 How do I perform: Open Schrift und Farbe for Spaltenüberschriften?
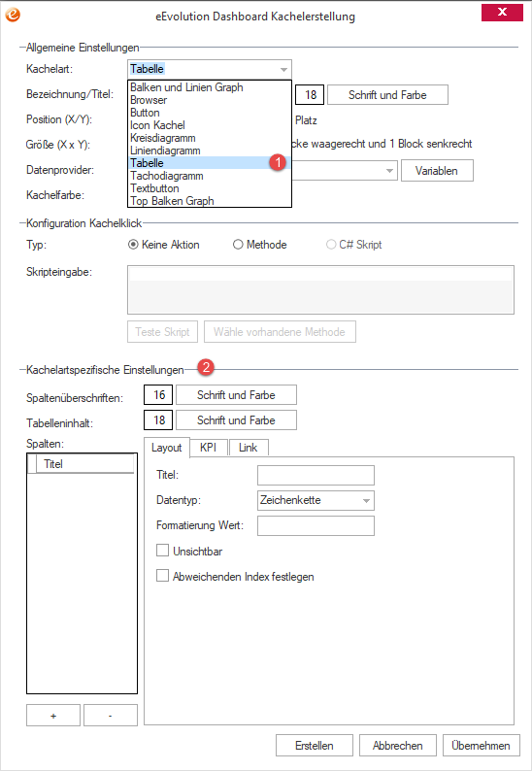tap(236, 395)
